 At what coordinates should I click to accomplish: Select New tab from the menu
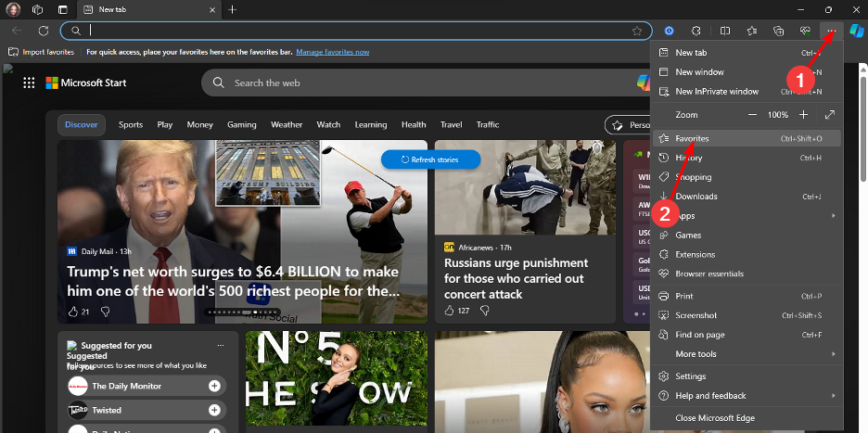click(x=747, y=53)
